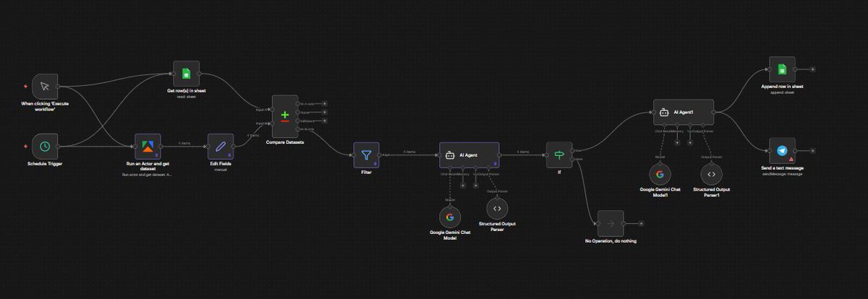Click the 'No Operation, do nothing' label
Viewport: 868px width, 299px height.
coord(610,241)
